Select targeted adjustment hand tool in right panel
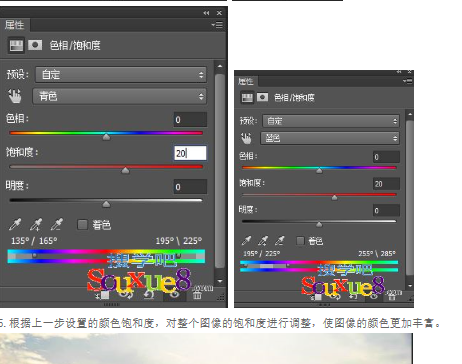Screen dimensions: 462x364 point(246,138)
